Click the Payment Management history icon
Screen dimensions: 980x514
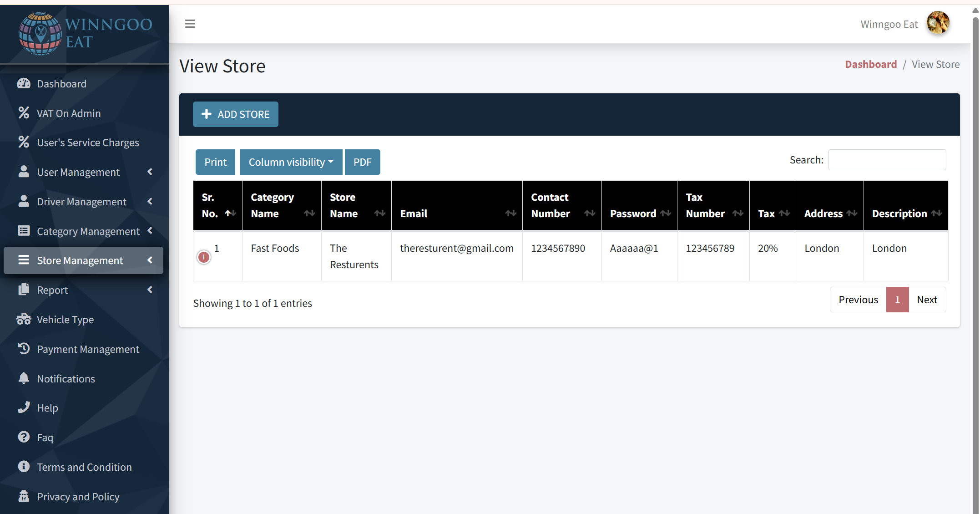[24, 349]
